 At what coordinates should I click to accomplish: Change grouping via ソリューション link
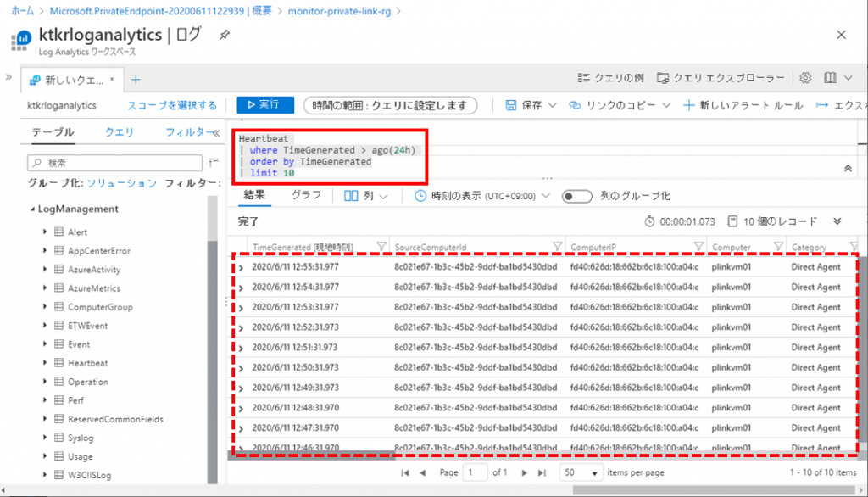pyautogui.click(x=122, y=183)
